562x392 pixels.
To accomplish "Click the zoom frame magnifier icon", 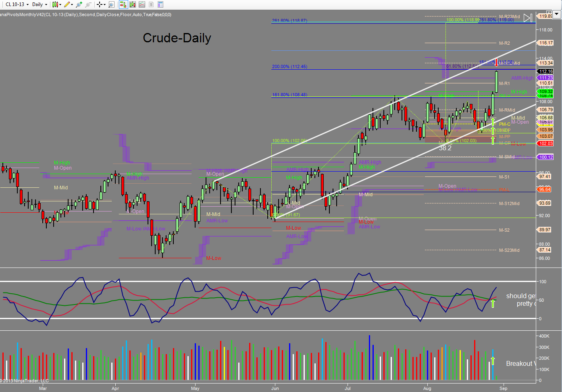I will (x=112, y=4).
